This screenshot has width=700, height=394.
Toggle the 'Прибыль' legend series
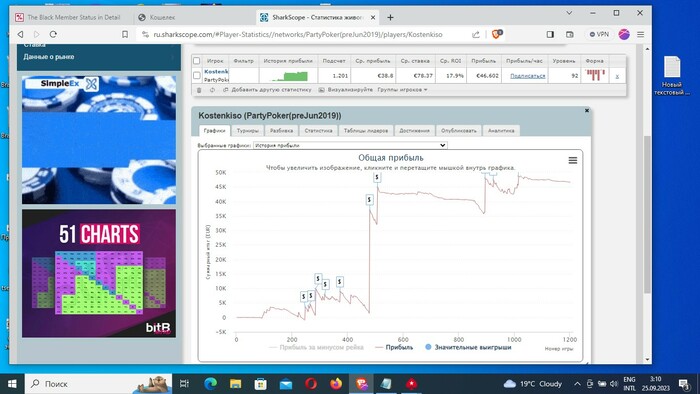coord(394,347)
